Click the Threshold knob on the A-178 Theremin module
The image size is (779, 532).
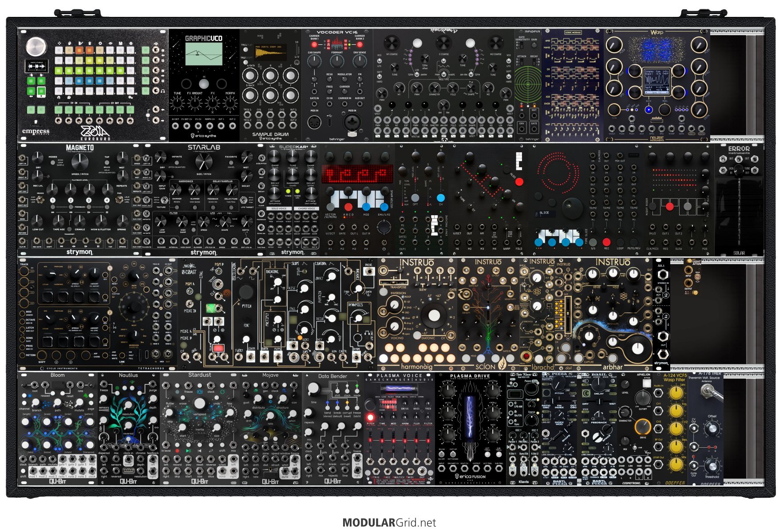tap(712, 465)
